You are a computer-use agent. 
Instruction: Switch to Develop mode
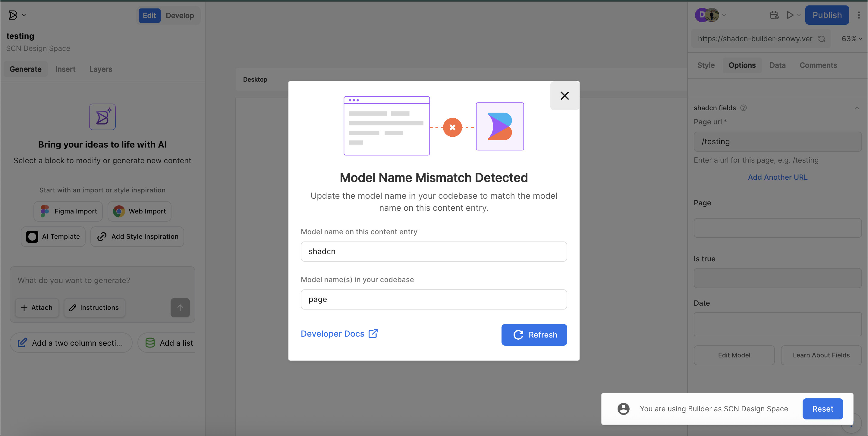pyautogui.click(x=180, y=15)
